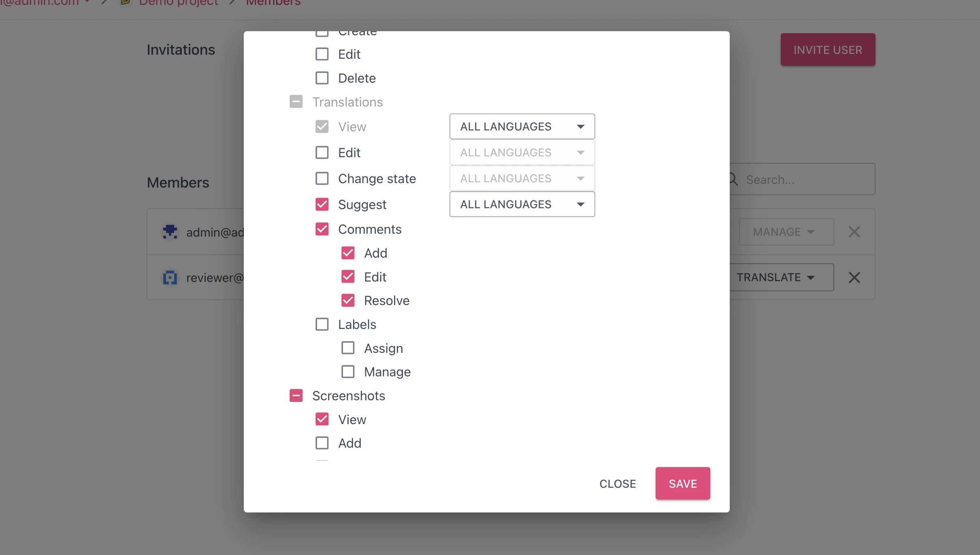Image resolution: width=980 pixels, height=555 pixels.
Task: Remove the admin member with the X icon
Action: pyautogui.click(x=854, y=231)
